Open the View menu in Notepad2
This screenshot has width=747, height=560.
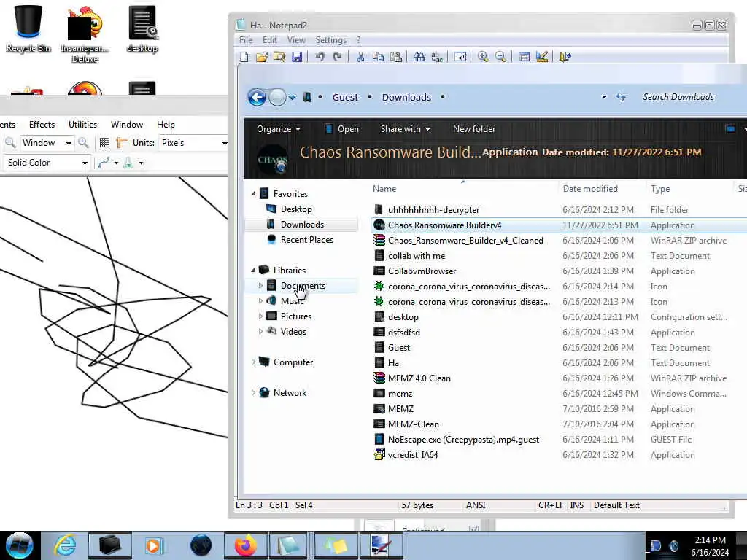click(x=296, y=40)
